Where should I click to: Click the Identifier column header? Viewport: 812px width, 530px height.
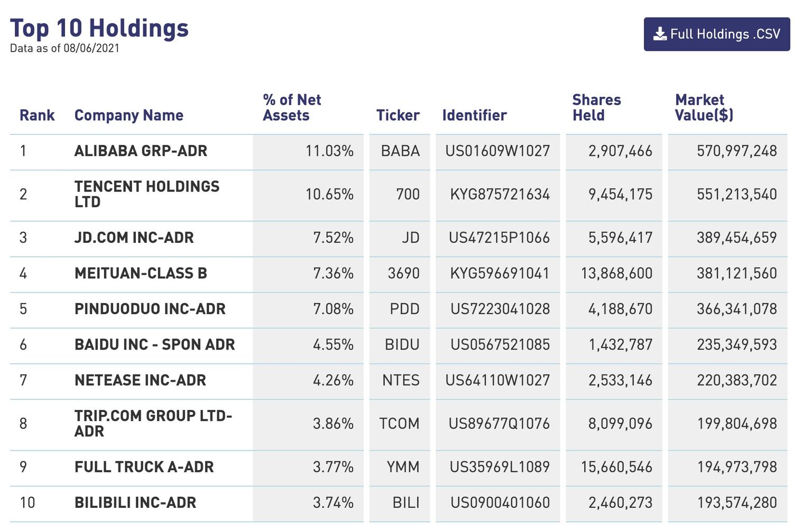(474, 115)
